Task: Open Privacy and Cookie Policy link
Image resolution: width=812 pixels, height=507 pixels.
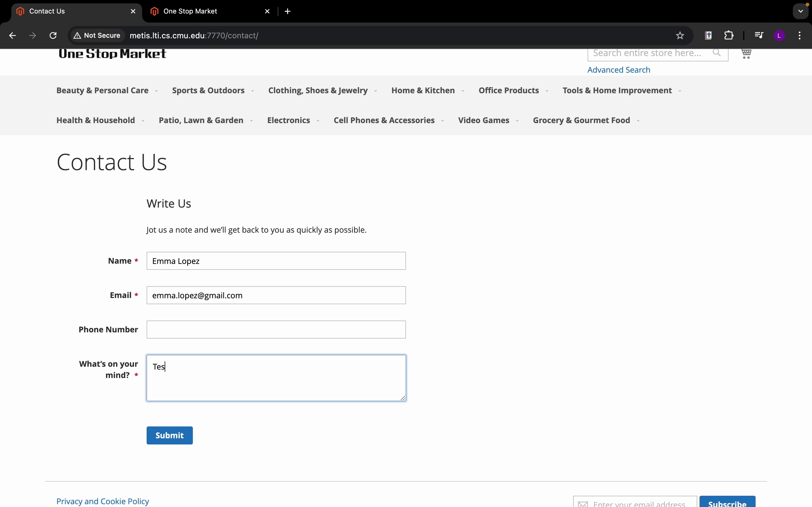Action: [x=102, y=501]
